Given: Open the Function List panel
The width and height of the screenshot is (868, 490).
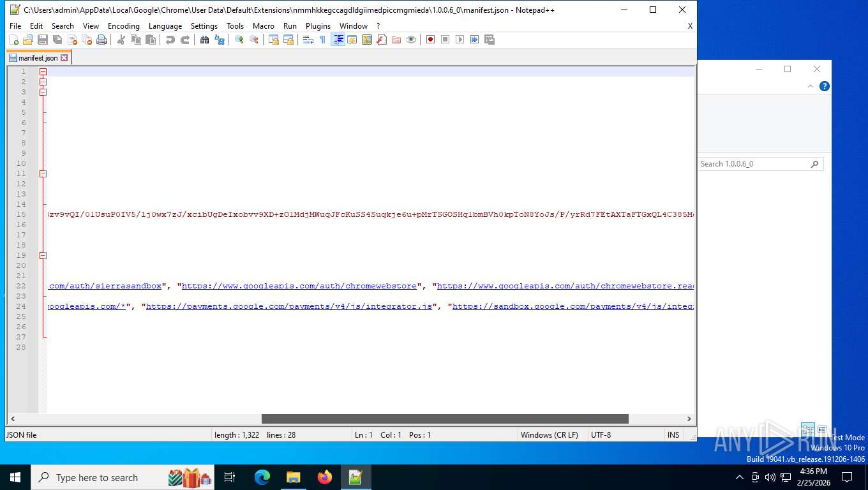Looking at the screenshot, I should (x=382, y=40).
